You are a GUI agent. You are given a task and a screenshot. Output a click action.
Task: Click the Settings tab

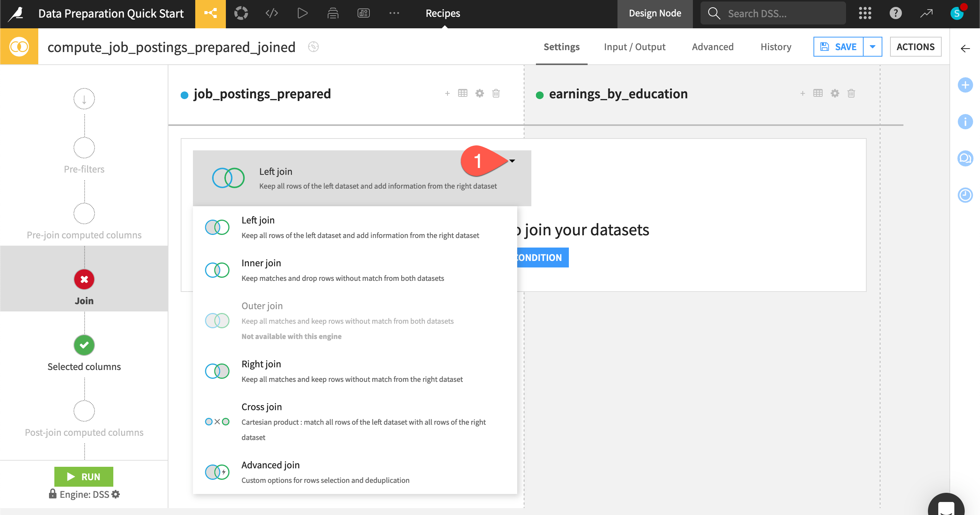(561, 46)
